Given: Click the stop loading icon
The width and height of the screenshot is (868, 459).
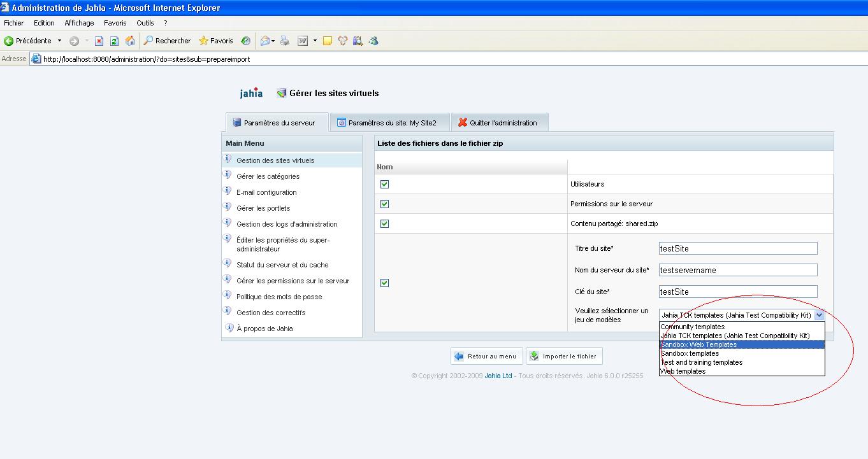Looking at the screenshot, I should pos(99,41).
